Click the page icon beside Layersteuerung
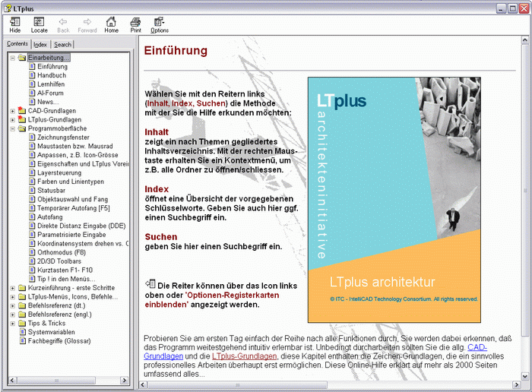 [32, 172]
